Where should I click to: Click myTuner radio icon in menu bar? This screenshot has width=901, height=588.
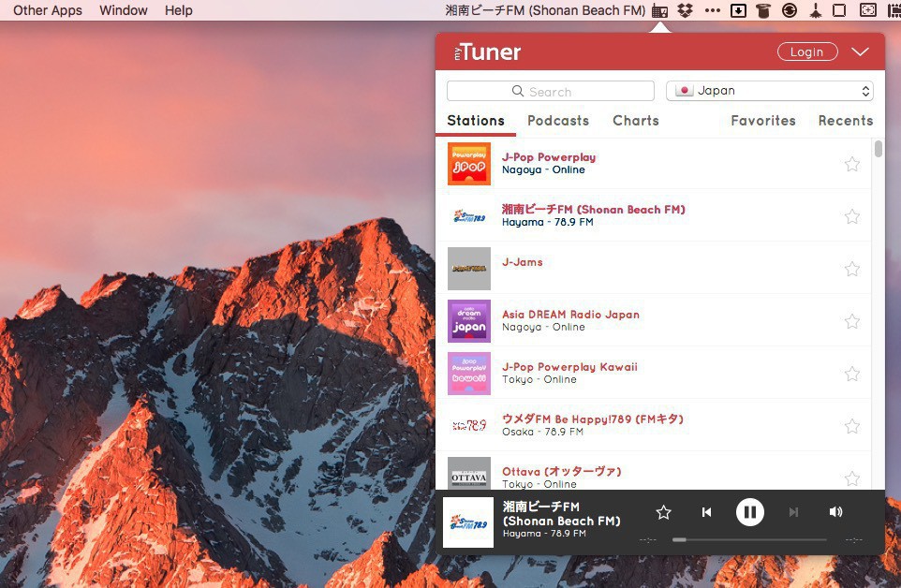point(659,10)
